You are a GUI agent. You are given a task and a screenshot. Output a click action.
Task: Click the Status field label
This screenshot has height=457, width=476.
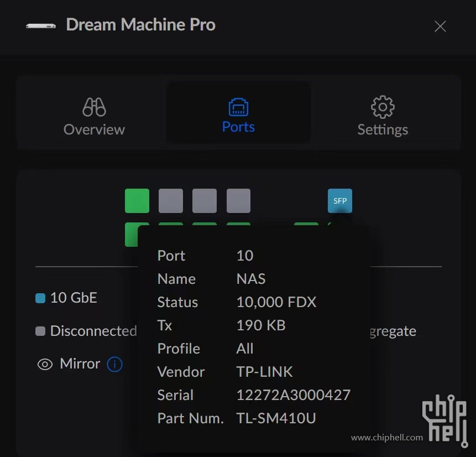point(177,302)
